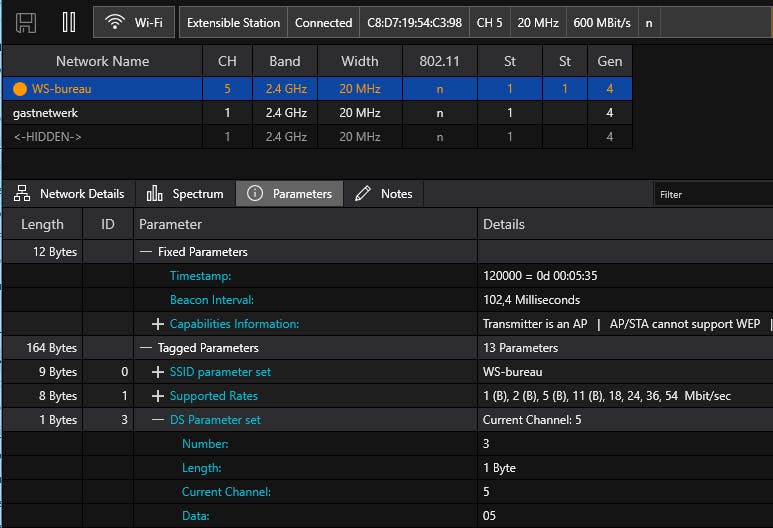Click the Supported Rates details value
Viewport: 773px width, 528px height.
click(x=607, y=396)
